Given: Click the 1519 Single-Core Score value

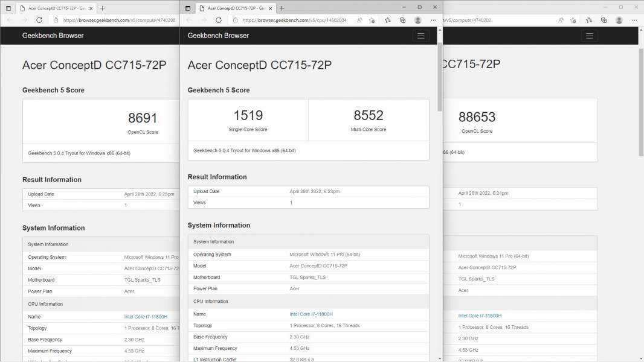Looking at the screenshot, I should tap(248, 115).
